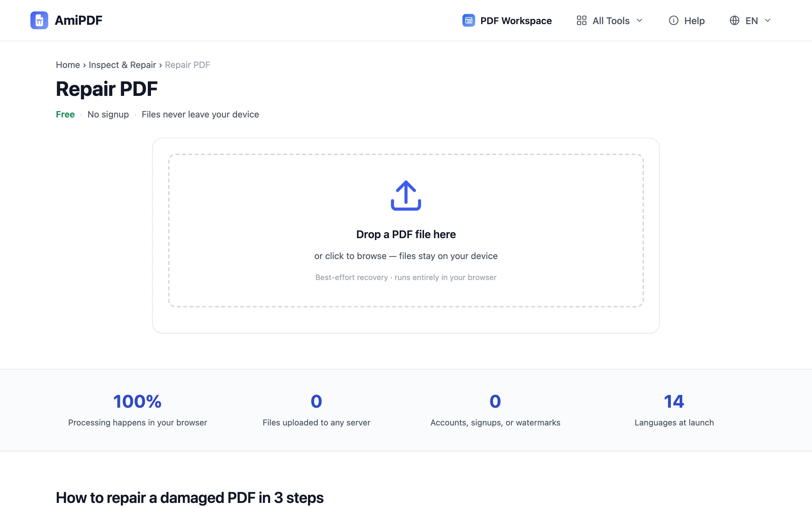Click the Repair PDF breadcrumb item

click(x=187, y=65)
